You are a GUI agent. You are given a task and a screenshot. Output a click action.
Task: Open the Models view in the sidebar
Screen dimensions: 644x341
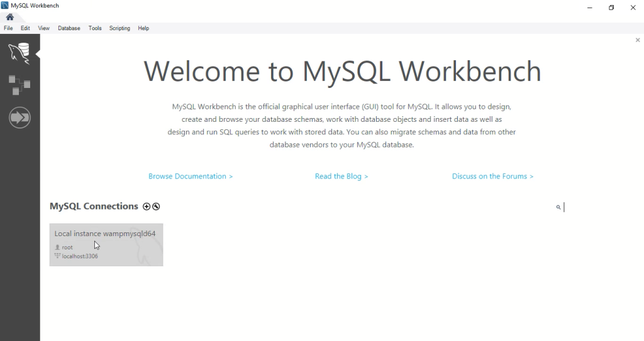click(19, 85)
